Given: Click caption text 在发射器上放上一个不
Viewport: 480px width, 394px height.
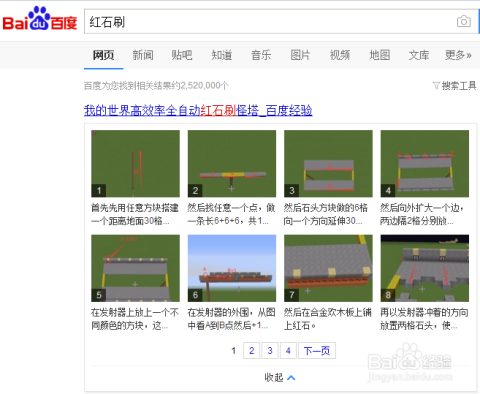Looking at the screenshot, I should [x=135, y=313].
